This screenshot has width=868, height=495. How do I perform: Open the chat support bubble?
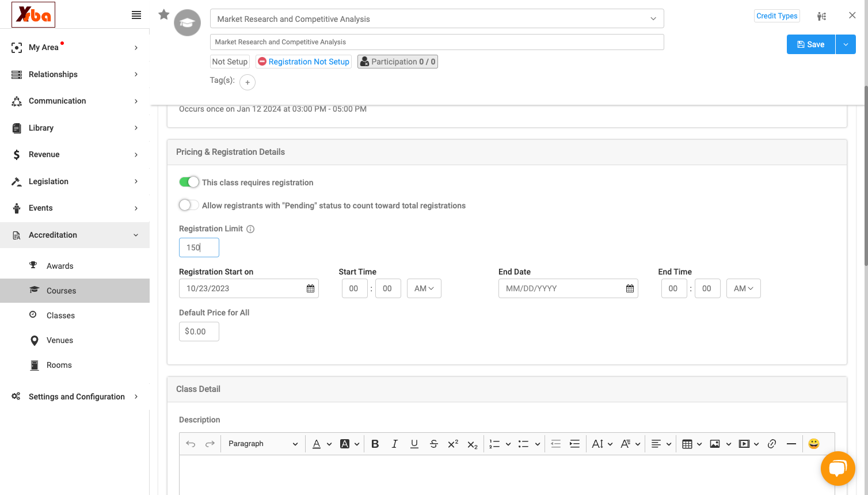[837, 469]
